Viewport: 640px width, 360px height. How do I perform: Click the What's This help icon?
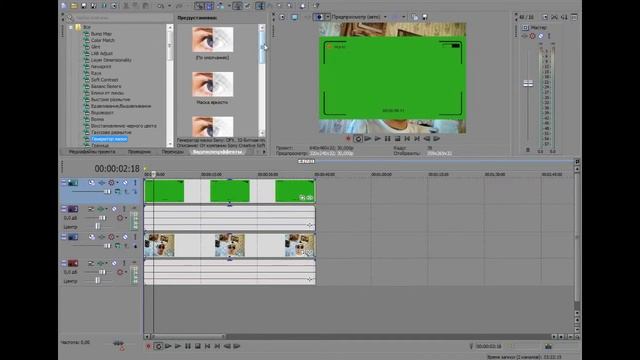tap(317, 6)
